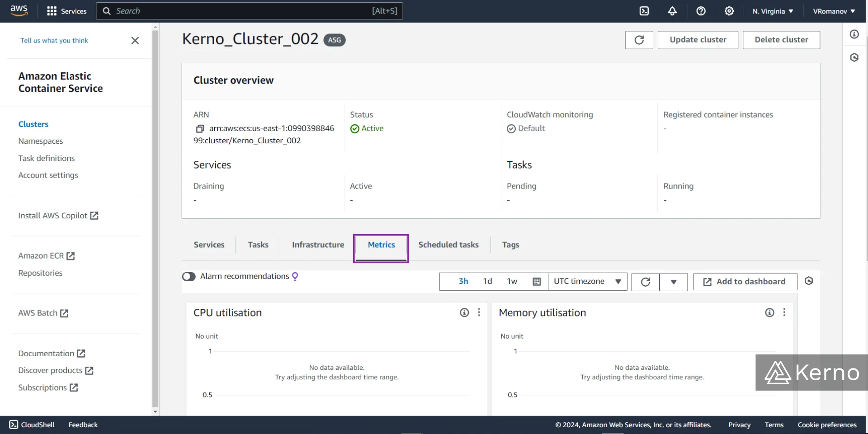Select the 1w time range

coord(512,281)
